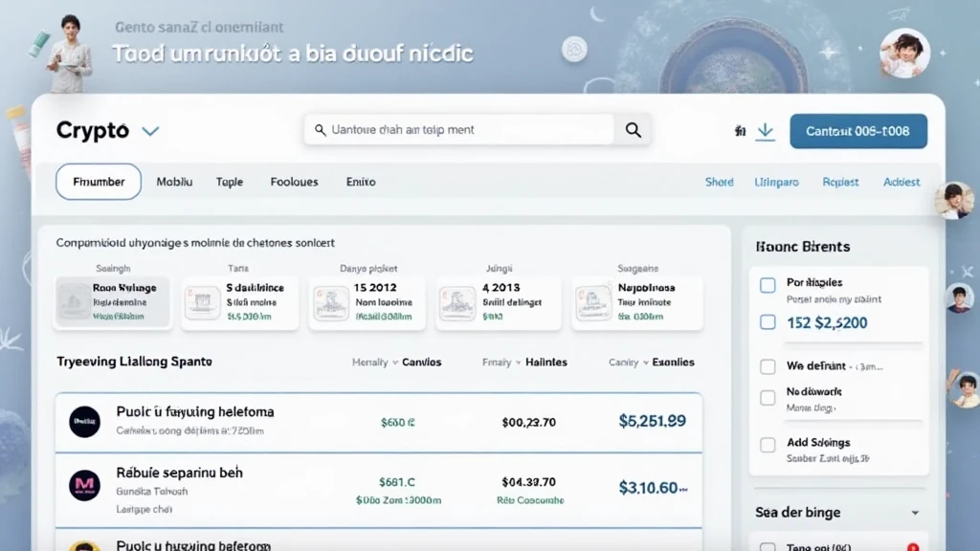Select the 15 2012 card icon

tap(330, 302)
